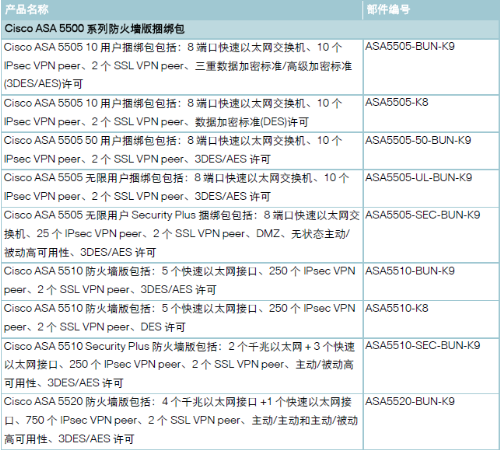The height and width of the screenshot is (450, 500).
Task: Click part number ASA5505-UL-BUN-K9
Action: (x=419, y=177)
